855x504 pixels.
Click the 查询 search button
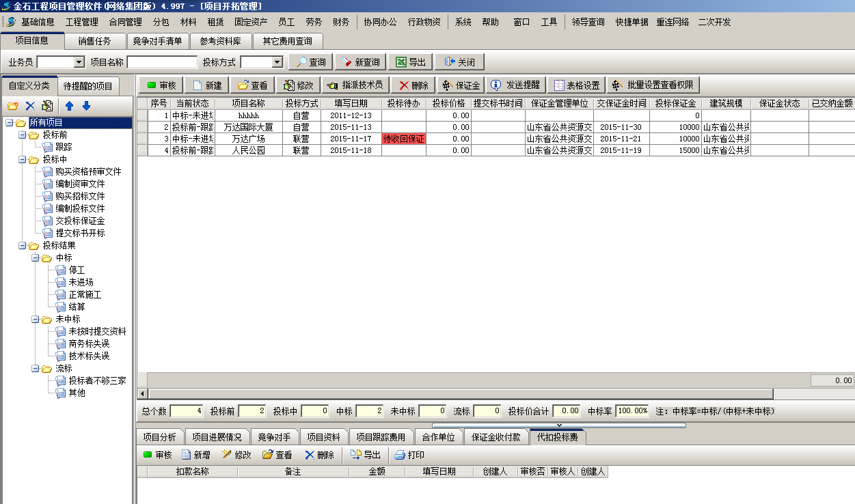[x=311, y=62]
